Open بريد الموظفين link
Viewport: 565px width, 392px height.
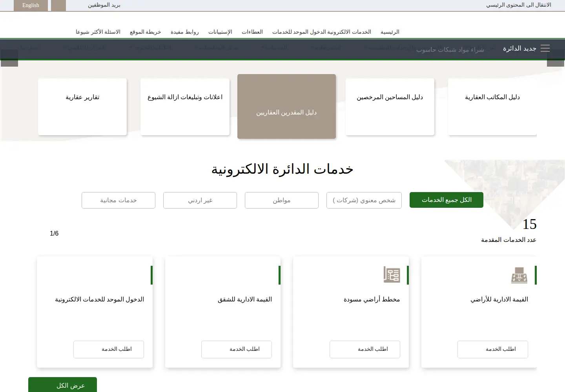(x=104, y=5)
